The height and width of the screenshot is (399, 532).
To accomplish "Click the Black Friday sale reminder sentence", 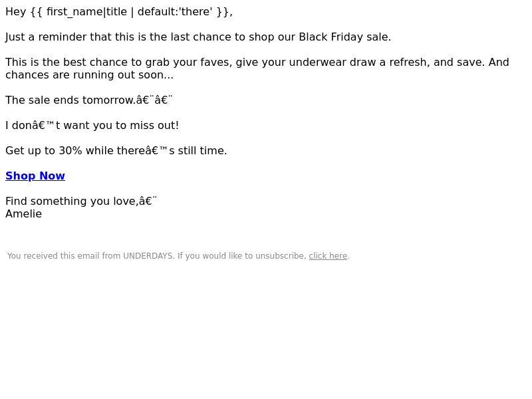I will pyautogui.click(x=198, y=37).
